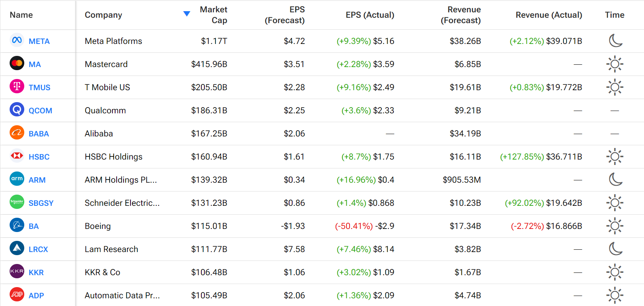Click Mastercard's $415.96B market cap
The height and width of the screenshot is (306, 644).
[209, 64]
